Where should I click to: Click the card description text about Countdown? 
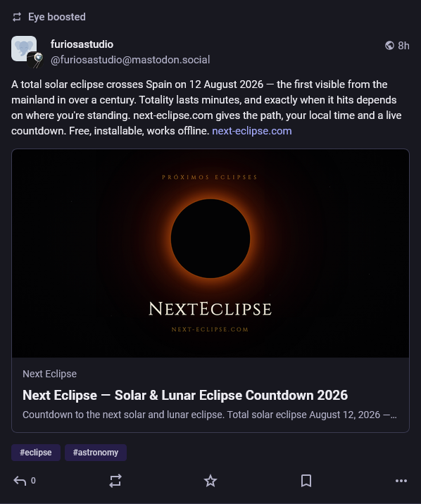(x=210, y=415)
